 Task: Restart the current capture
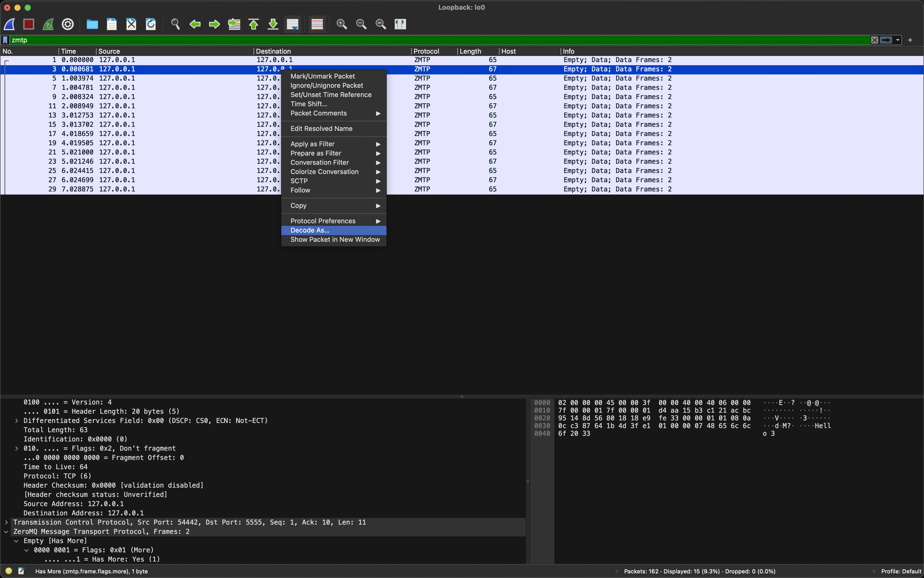coord(48,24)
